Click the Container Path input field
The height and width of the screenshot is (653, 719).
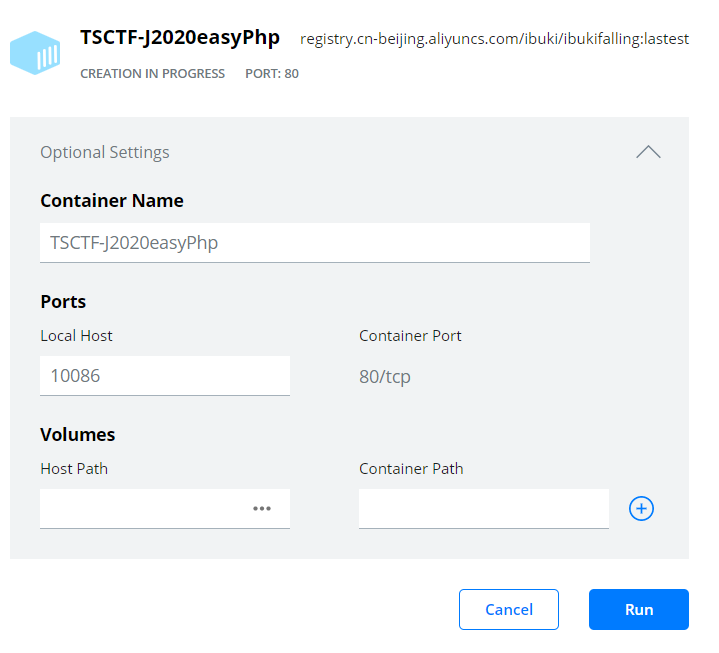pyautogui.click(x=483, y=509)
